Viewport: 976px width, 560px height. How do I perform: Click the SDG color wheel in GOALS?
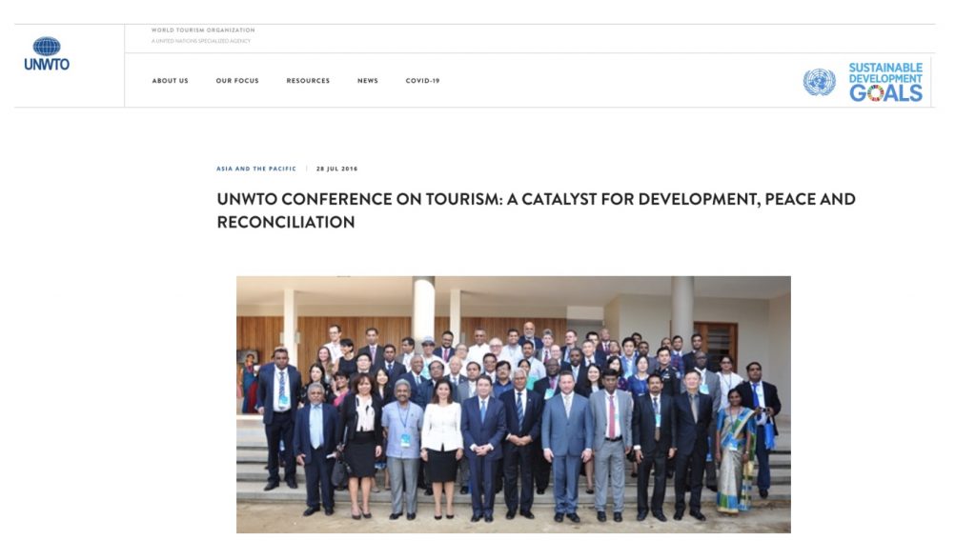[876, 93]
